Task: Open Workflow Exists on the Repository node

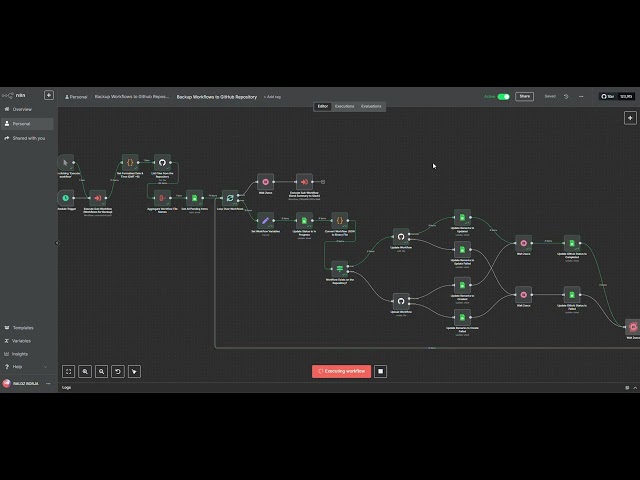Action: pos(340,269)
